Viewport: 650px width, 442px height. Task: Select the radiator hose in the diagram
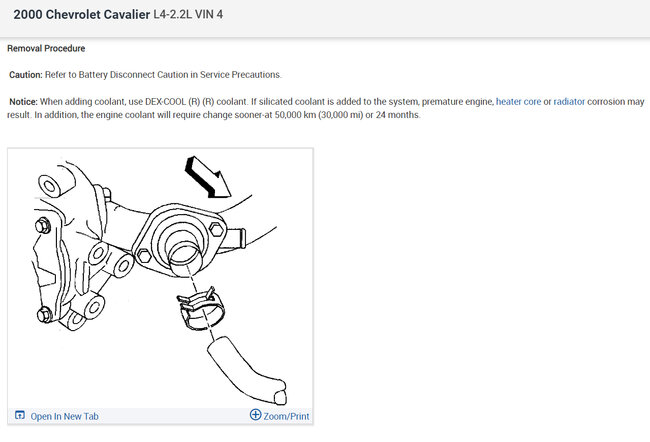[x=247, y=370]
